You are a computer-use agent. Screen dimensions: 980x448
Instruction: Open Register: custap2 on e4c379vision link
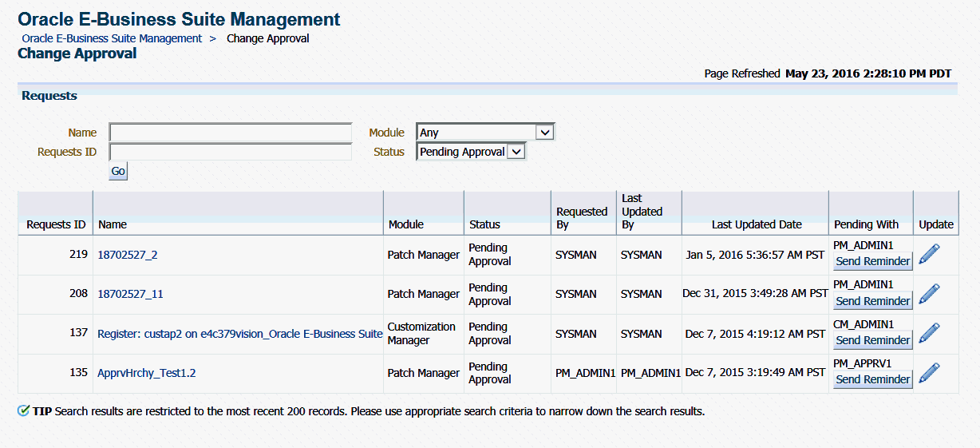point(240,334)
